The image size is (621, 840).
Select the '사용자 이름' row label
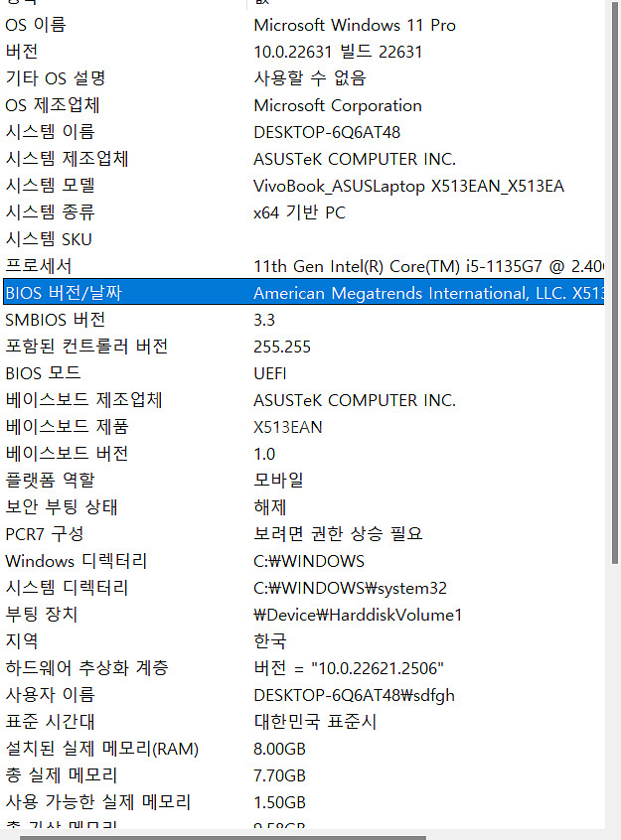pos(50,694)
